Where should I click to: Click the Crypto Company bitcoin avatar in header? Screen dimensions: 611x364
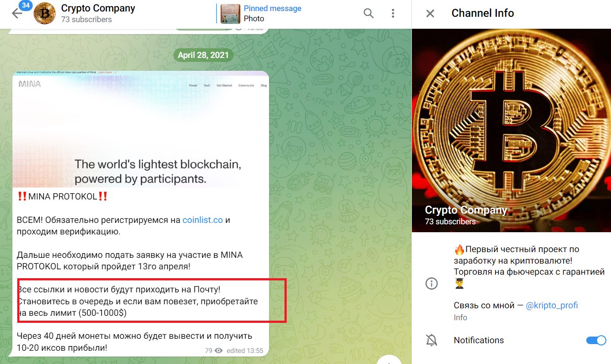coord(45,13)
